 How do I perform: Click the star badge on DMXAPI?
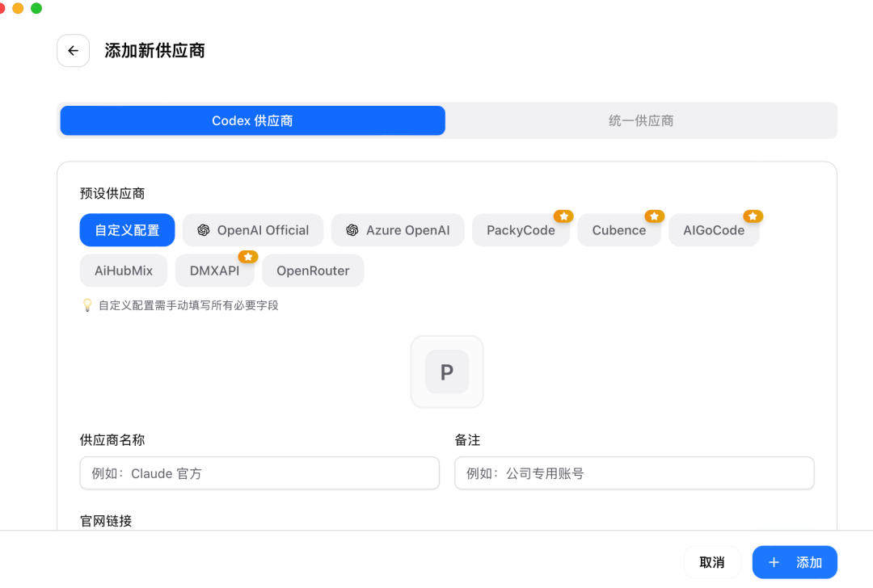point(248,256)
